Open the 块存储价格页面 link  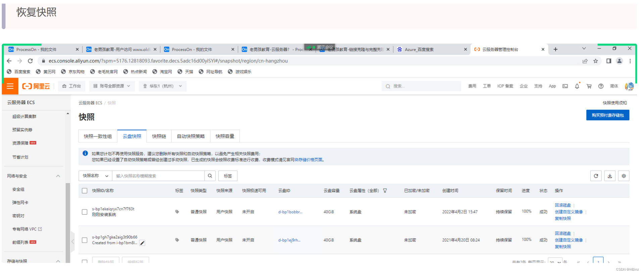(x=308, y=160)
